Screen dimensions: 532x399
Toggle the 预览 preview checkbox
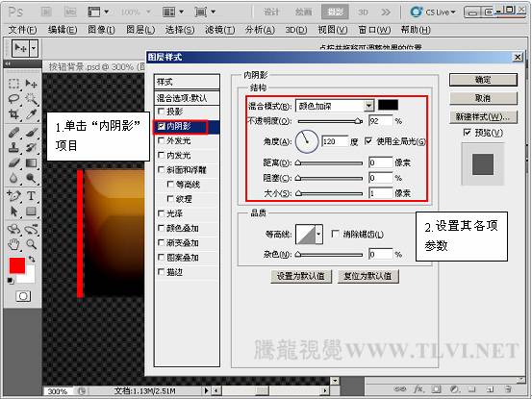467,133
